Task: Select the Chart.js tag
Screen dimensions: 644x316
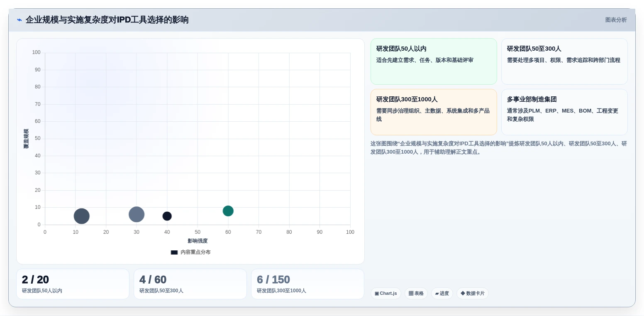Action: [386, 294]
